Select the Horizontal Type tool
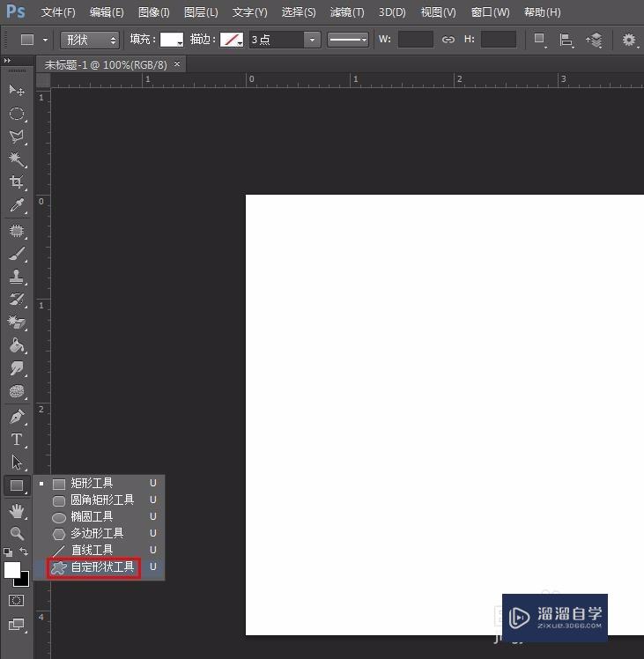Viewport: 644px width, 659px height. pos(17,440)
